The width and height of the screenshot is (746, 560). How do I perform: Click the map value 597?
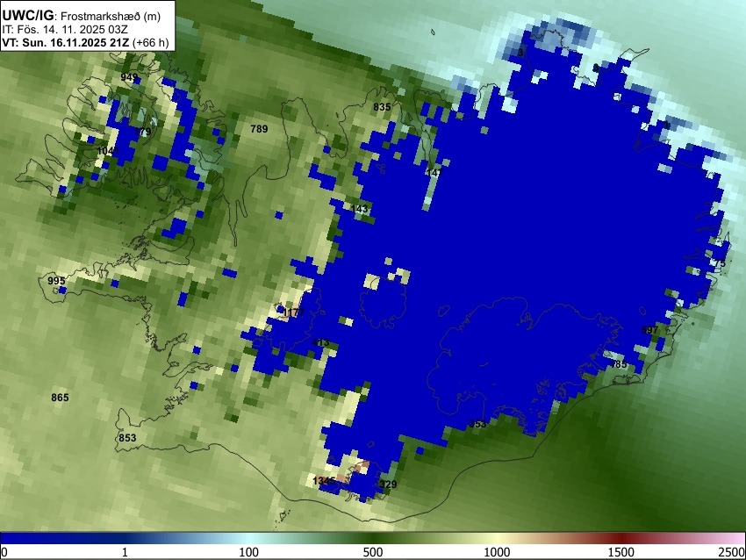pos(649,330)
